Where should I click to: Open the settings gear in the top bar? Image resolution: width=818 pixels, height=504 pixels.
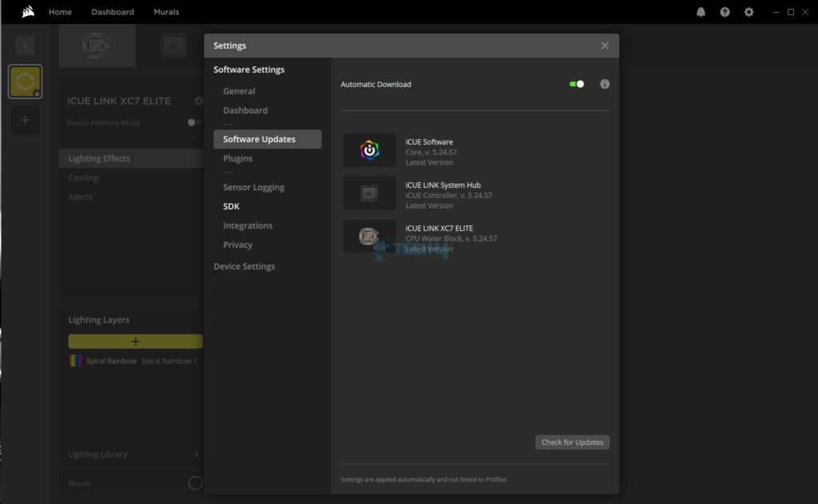tap(749, 12)
